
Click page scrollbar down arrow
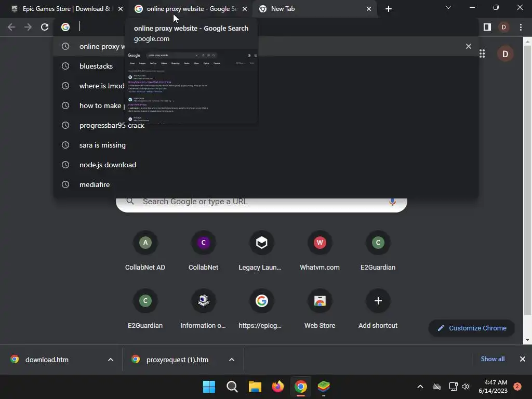[x=527, y=340]
